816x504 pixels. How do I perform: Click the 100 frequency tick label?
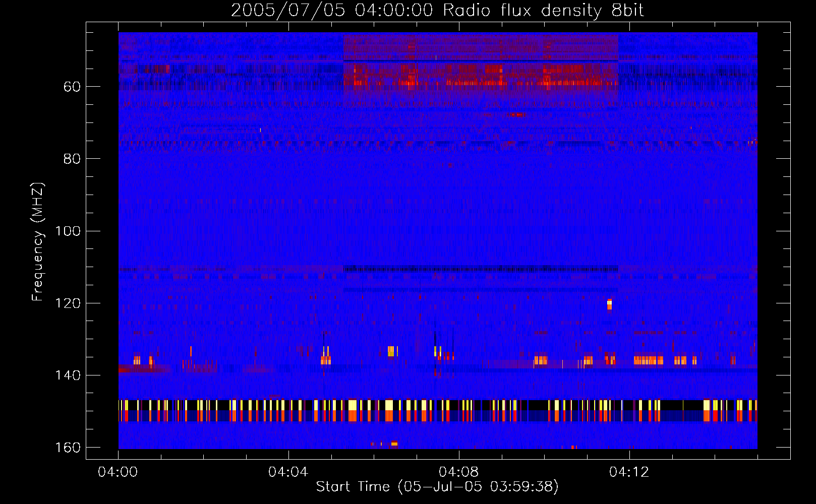pyautogui.click(x=68, y=231)
